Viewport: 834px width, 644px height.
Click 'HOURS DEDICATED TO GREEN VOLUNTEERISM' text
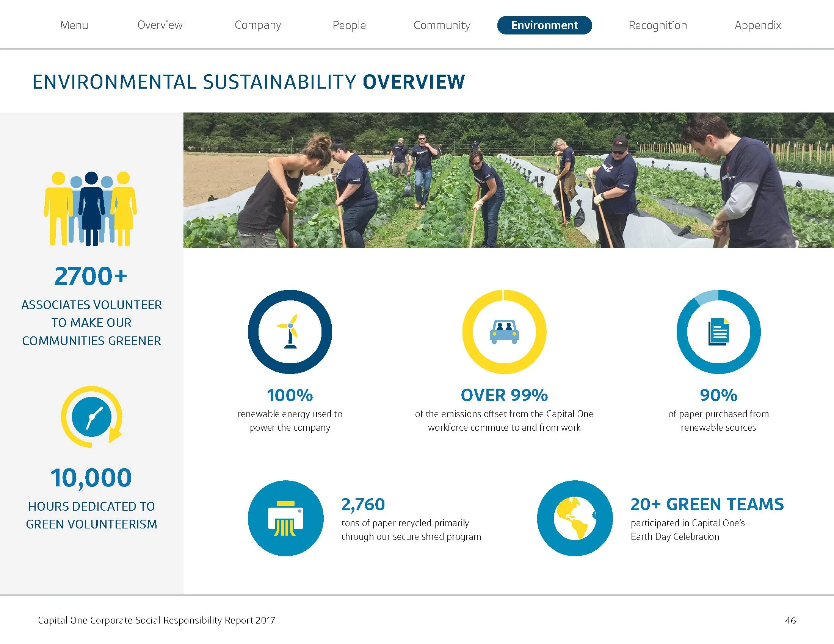pos(92,515)
